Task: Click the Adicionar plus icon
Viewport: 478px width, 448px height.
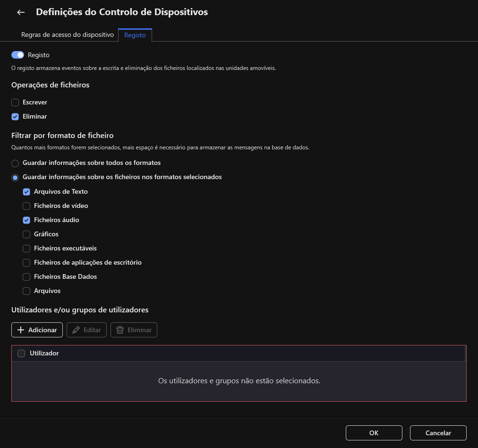Action: click(22, 329)
